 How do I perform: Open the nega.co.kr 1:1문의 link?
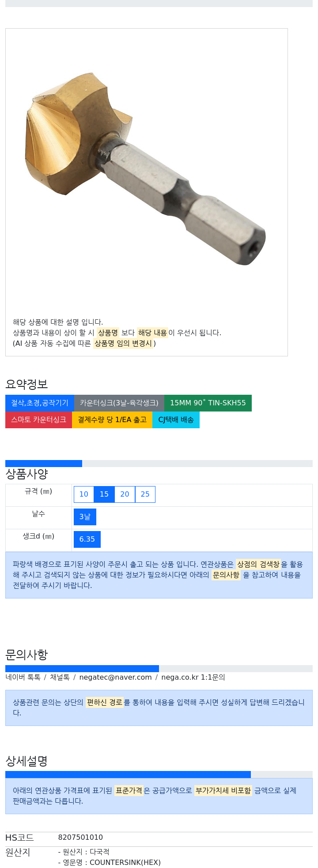193,677
